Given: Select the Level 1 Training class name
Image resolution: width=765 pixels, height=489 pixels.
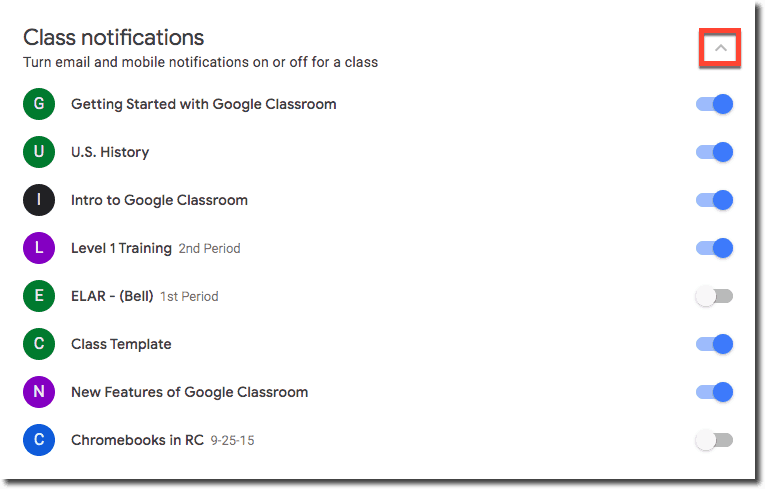Looking at the screenshot, I should tap(121, 248).
